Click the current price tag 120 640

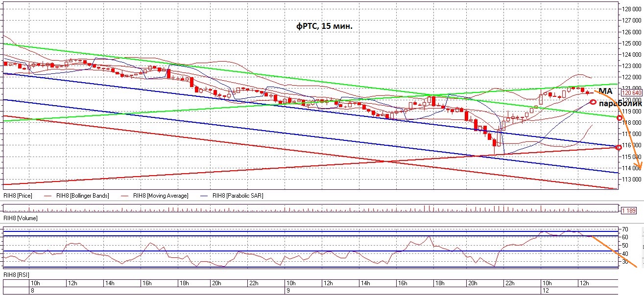(632, 92)
